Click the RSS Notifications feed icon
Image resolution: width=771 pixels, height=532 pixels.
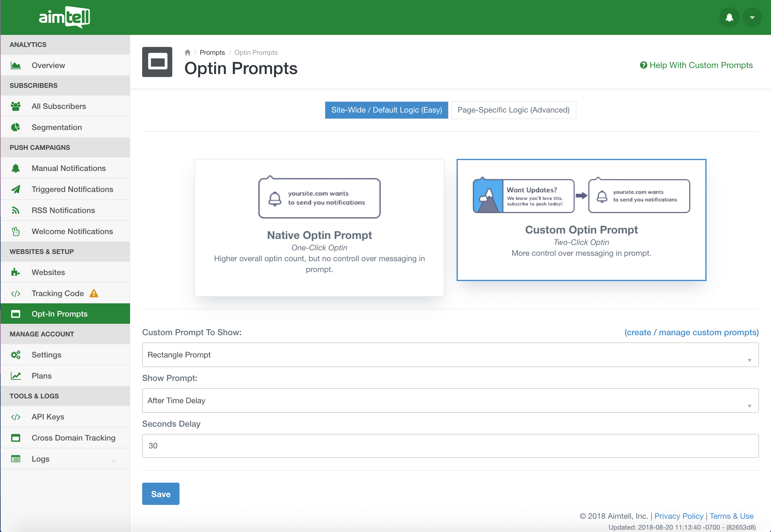click(16, 210)
